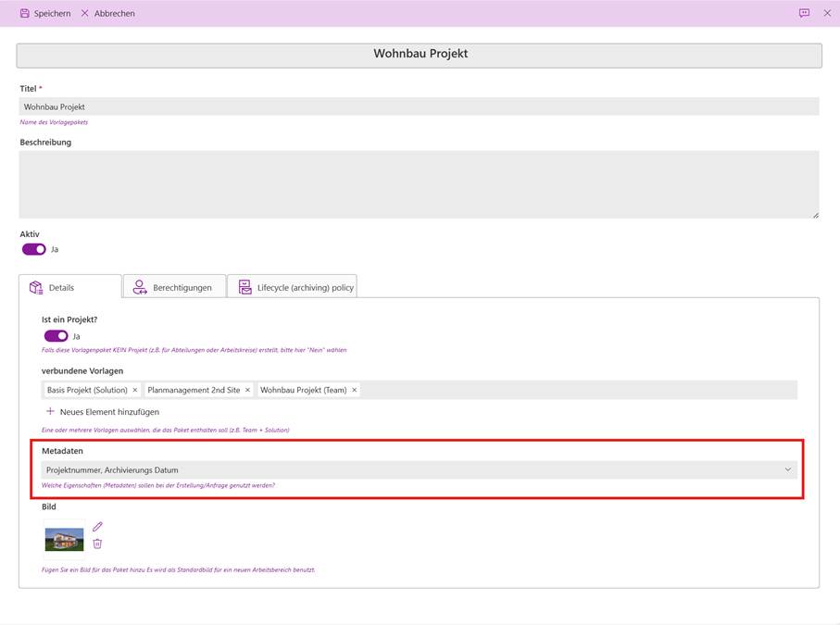Toggle the Aktiv switch off
Image resolution: width=840 pixels, height=625 pixels.
coord(34,249)
